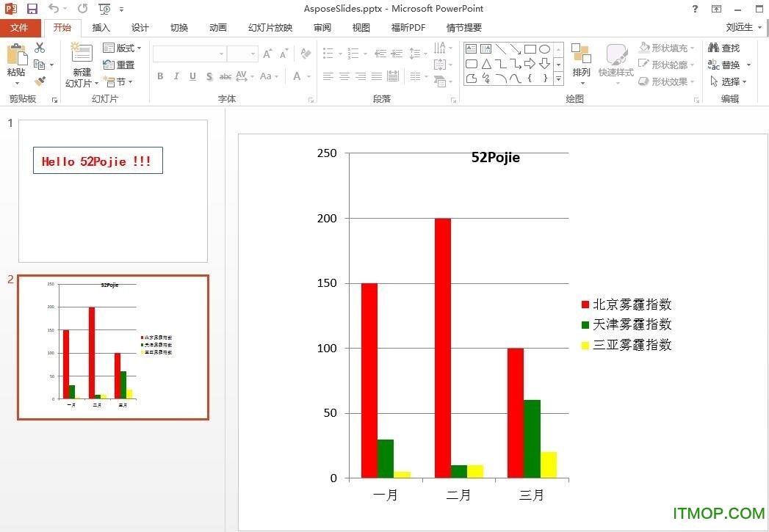Toggle Underline formatting

coord(192,76)
